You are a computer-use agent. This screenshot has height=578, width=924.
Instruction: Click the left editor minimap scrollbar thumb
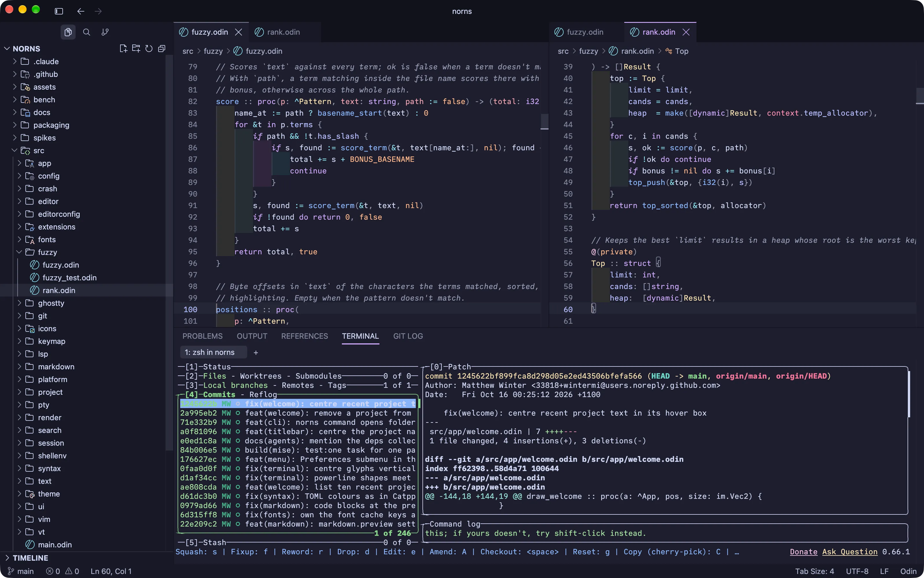tap(545, 121)
